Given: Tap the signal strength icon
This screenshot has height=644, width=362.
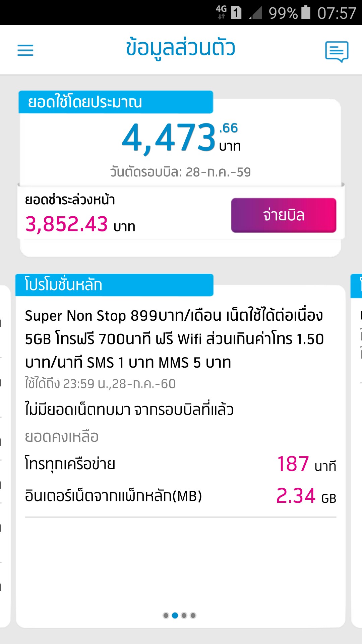Looking at the screenshot, I should [256, 13].
